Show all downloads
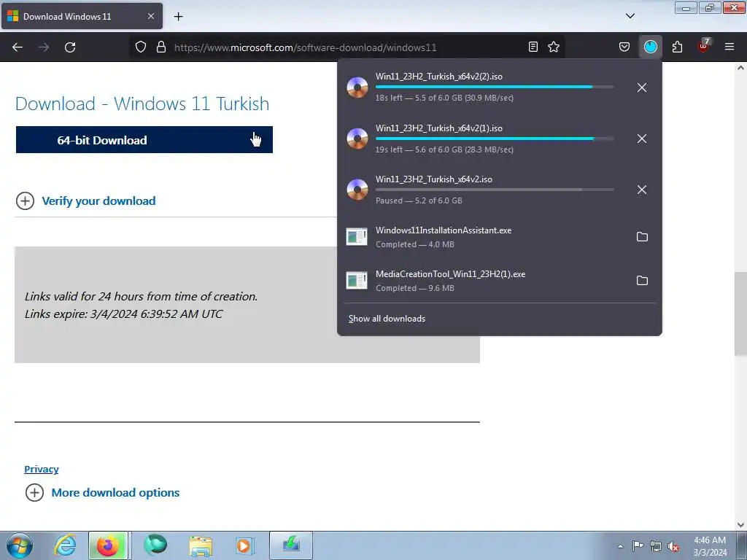The height and width of the screenshot is (560, 747). point(387,319)
